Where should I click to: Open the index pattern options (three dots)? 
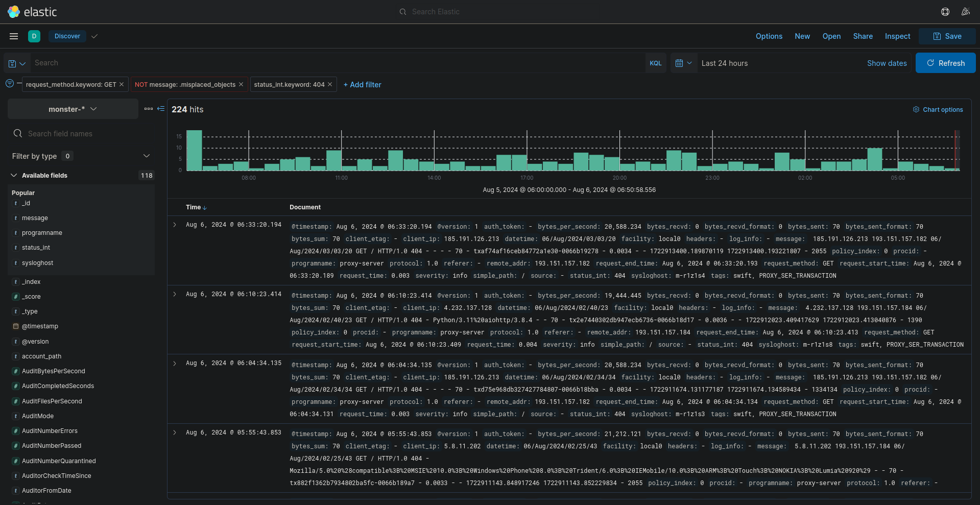[x=149, y=109]
